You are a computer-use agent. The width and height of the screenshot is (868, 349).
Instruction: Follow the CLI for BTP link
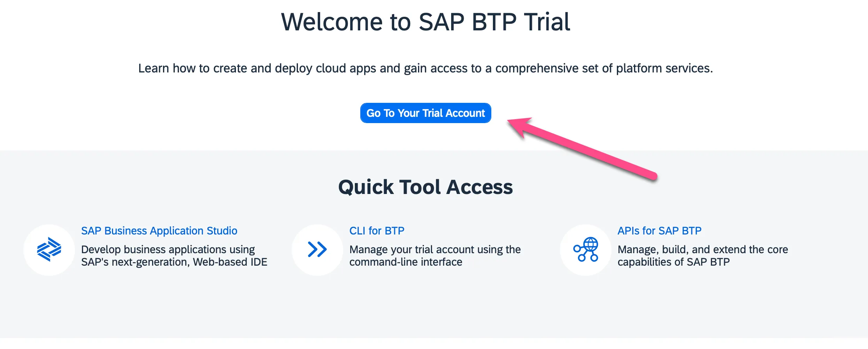(377, 231)
